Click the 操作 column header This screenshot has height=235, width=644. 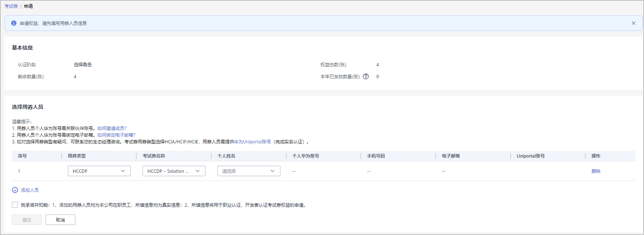coord(596,156)
